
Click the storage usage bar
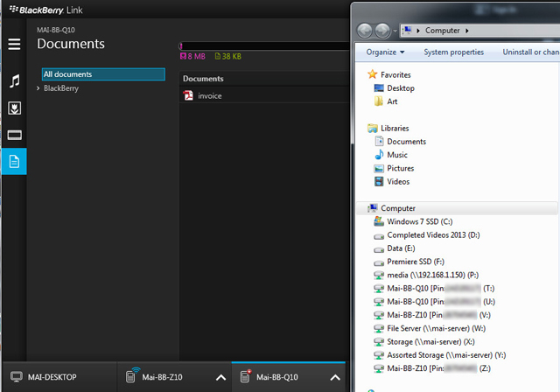coord(264,45)
